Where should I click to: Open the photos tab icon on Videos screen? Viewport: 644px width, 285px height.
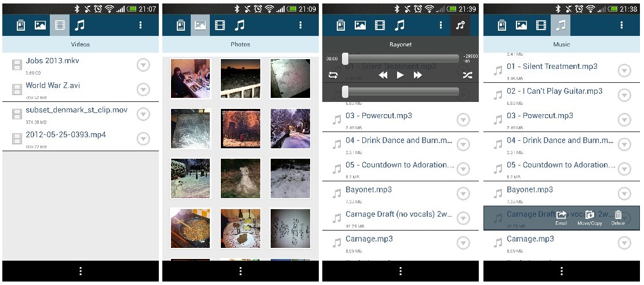40,25
